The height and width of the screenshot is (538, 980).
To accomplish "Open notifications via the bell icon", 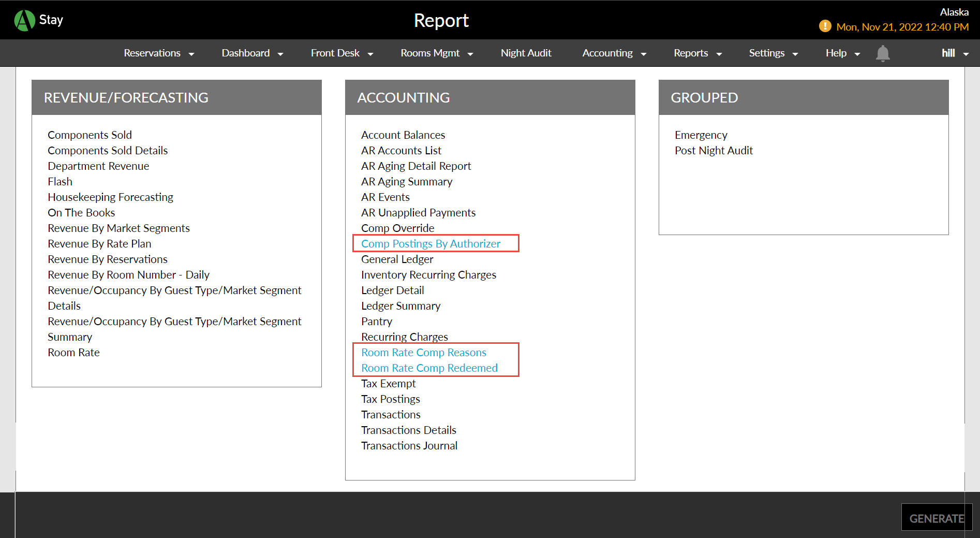I will point(882,53).
